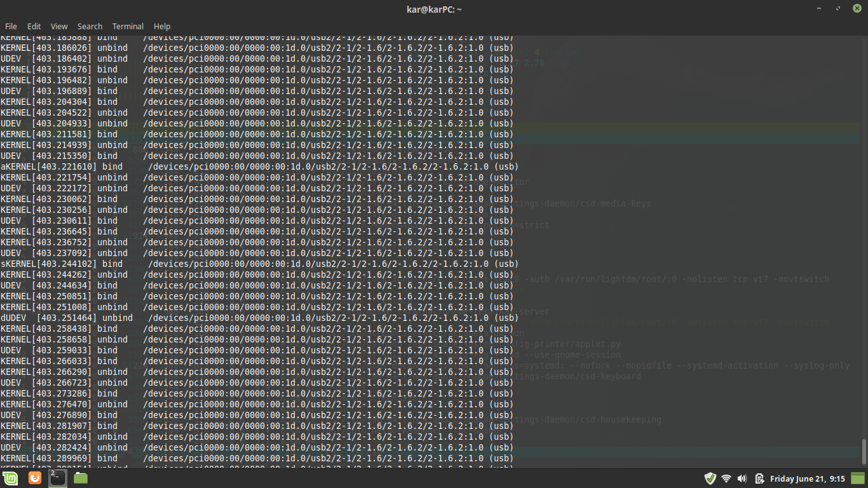
Task: Open the Wi-Fi network applet
Action: (726, 478)
